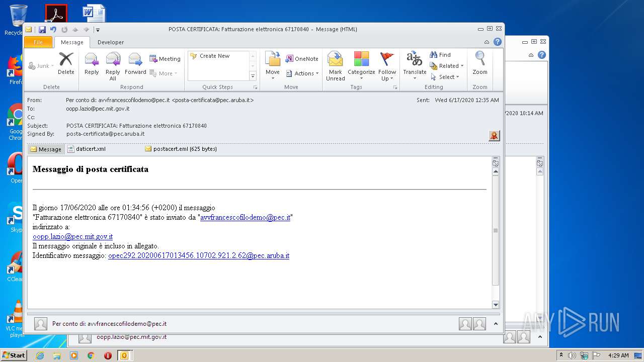Select the Message attachment tab
644x362 pixels.
coord(46,149)
